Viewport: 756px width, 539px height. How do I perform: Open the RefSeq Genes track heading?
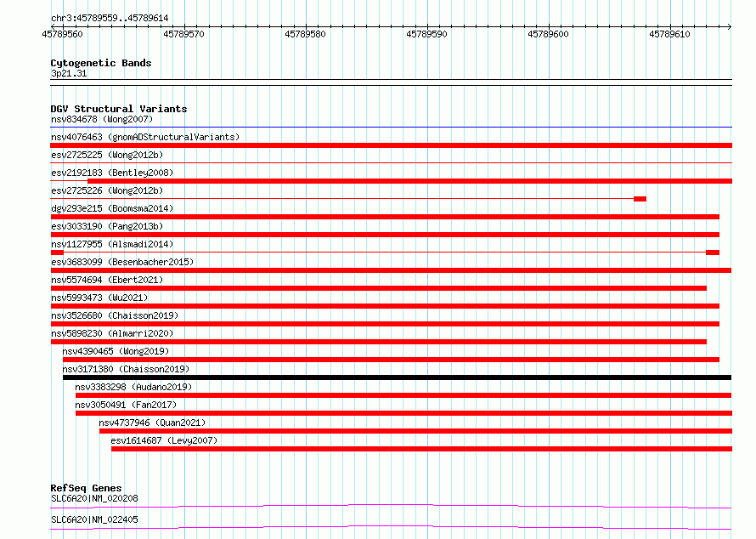pyautogui.click(x=86, y=488)
